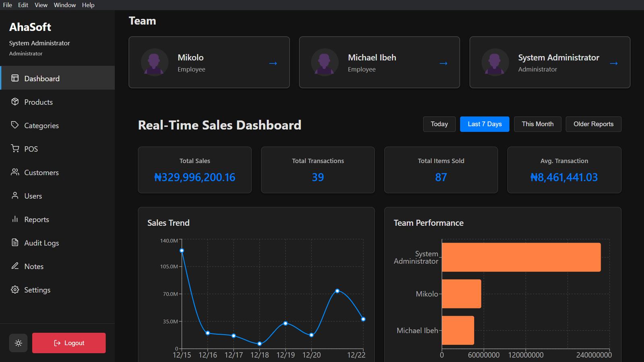This screenshot has height=362, width=644.
Task: Expand the System Administrator card arrow
Action: (613, 63)
